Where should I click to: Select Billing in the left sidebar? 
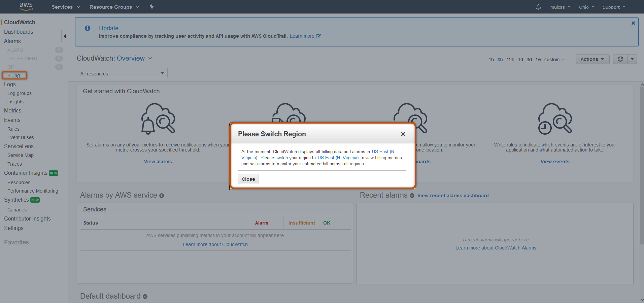coord(14,75)
